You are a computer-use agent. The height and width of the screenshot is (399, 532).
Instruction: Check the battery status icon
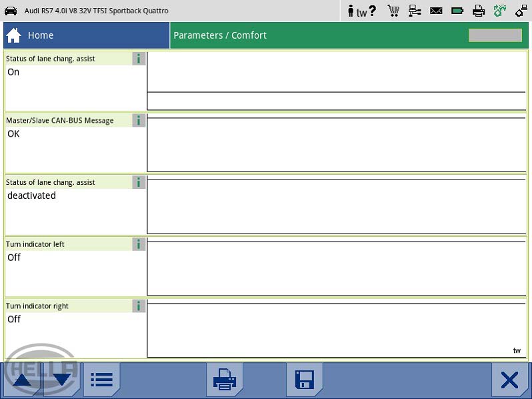tap(457, 11)
